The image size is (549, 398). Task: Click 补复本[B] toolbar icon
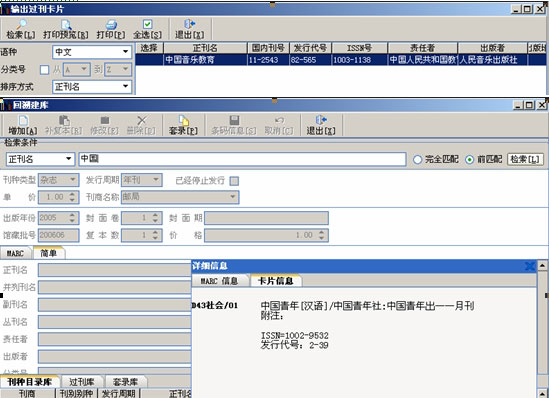pyautogui.click(x=63, y=125)
